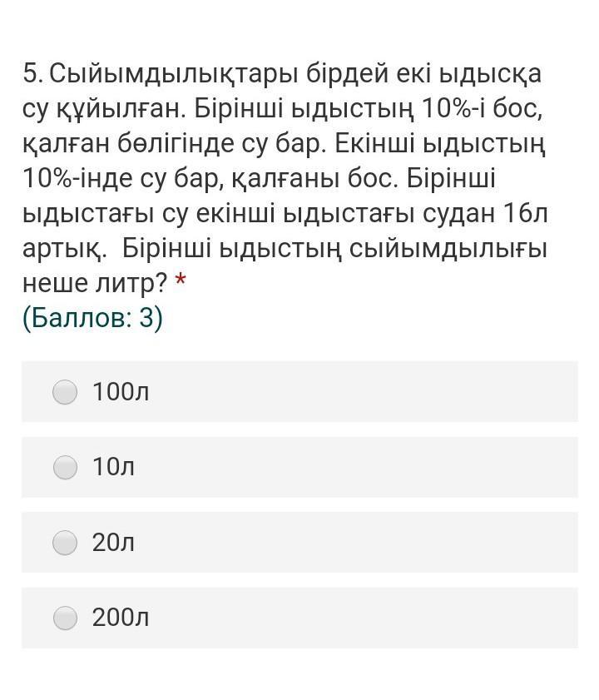
Task: Select the 100л radio button
Action: pyautogui.click(x=65, y=392)
